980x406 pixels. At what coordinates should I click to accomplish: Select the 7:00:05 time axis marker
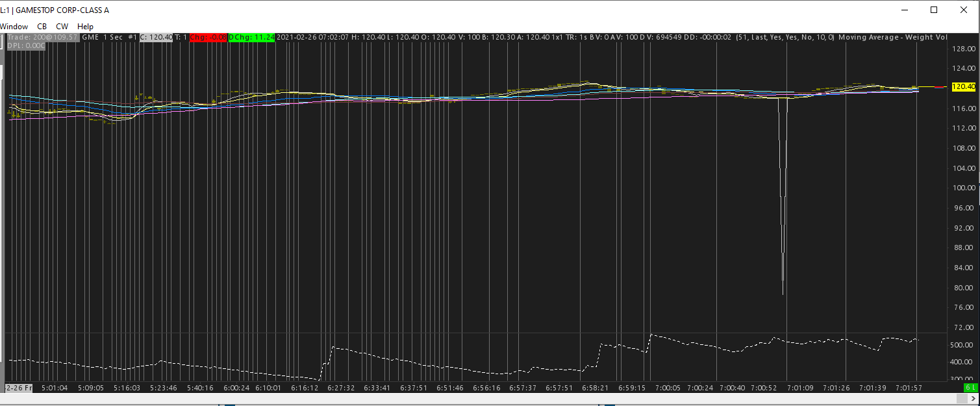[x=668, y=388]
